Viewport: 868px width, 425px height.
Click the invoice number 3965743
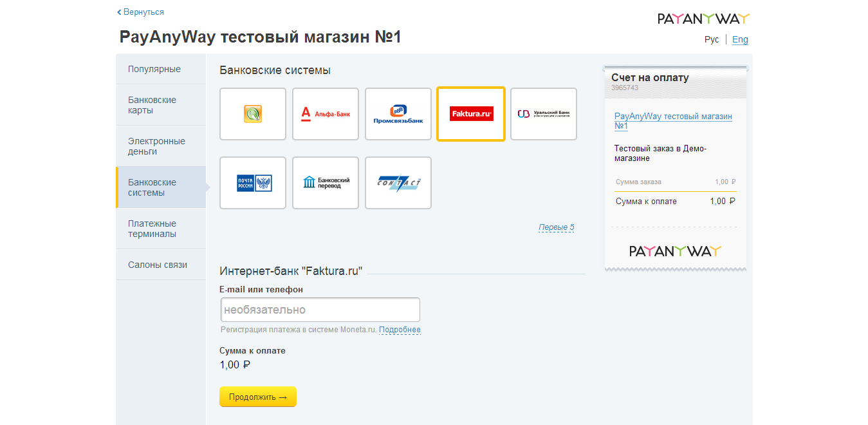coord(625,88)
